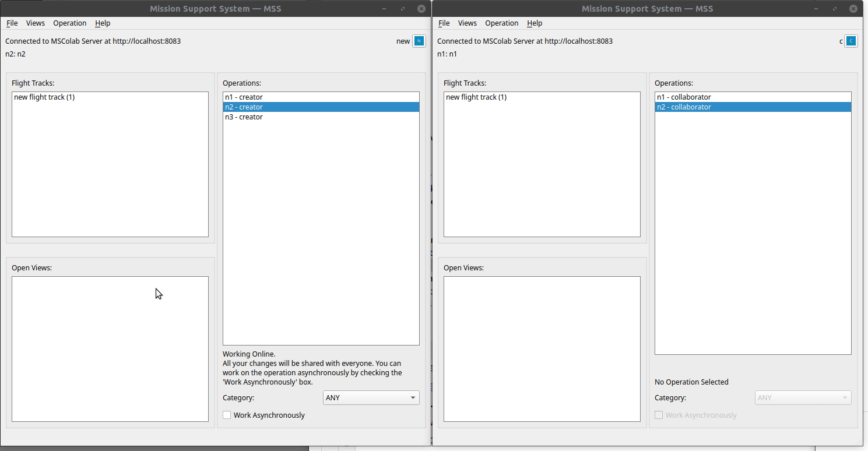Image resolution: width=868 pixels, height=451 pixels.
Task: Open the Help menu in the left window
Action: point(103,23)
